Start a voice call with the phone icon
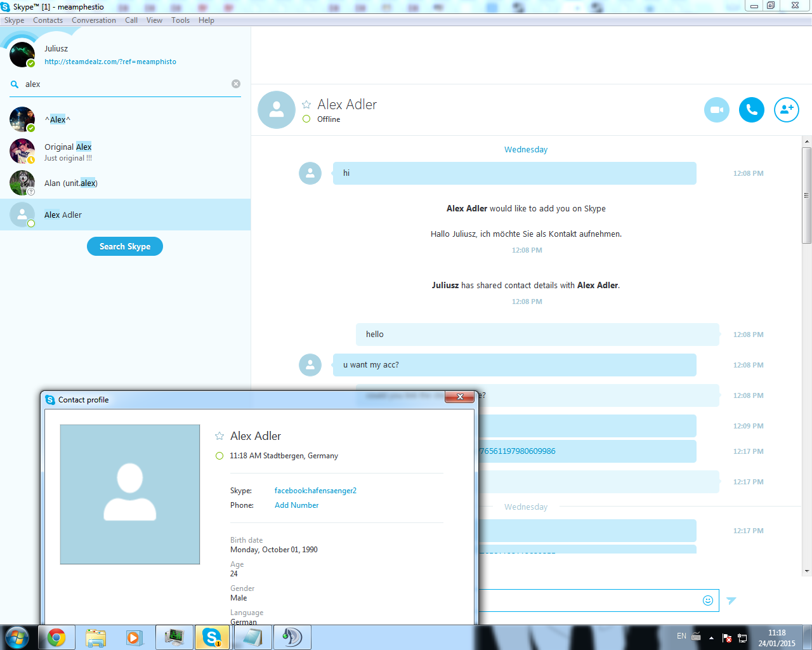This screenshot has width=812, height=650. [x=752, y=110]
